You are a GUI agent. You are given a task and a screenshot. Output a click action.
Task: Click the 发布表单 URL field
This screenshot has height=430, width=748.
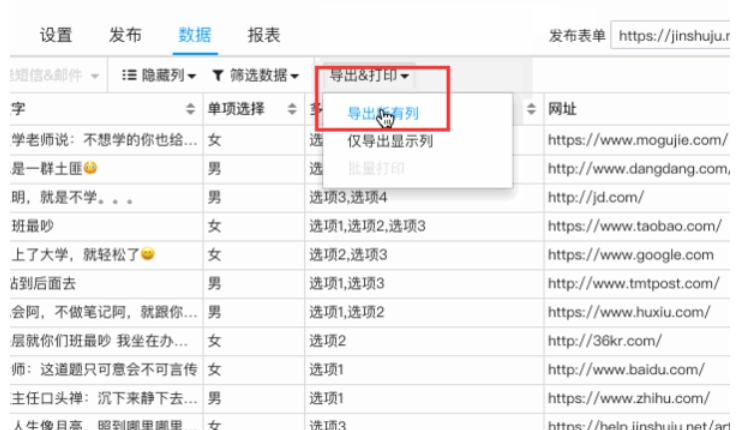click(x=670, y=35)
